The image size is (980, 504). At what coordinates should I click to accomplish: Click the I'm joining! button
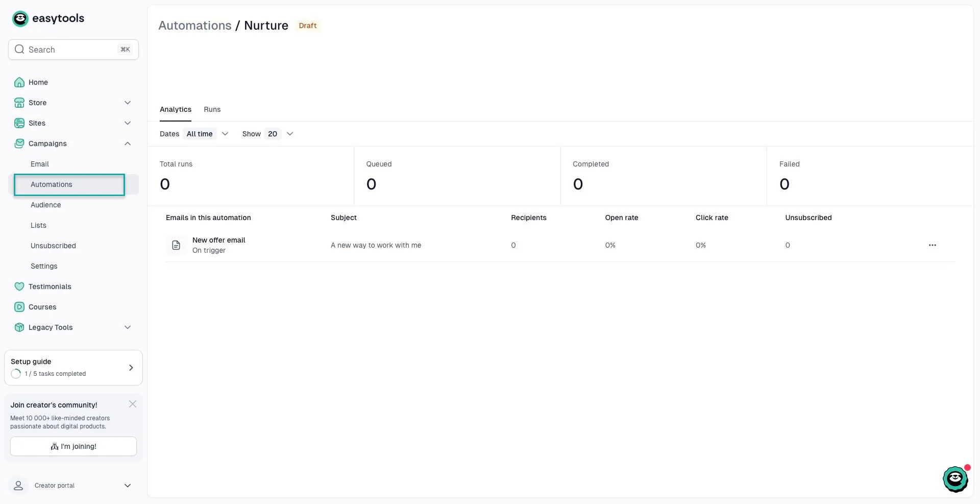coord(73,446)
